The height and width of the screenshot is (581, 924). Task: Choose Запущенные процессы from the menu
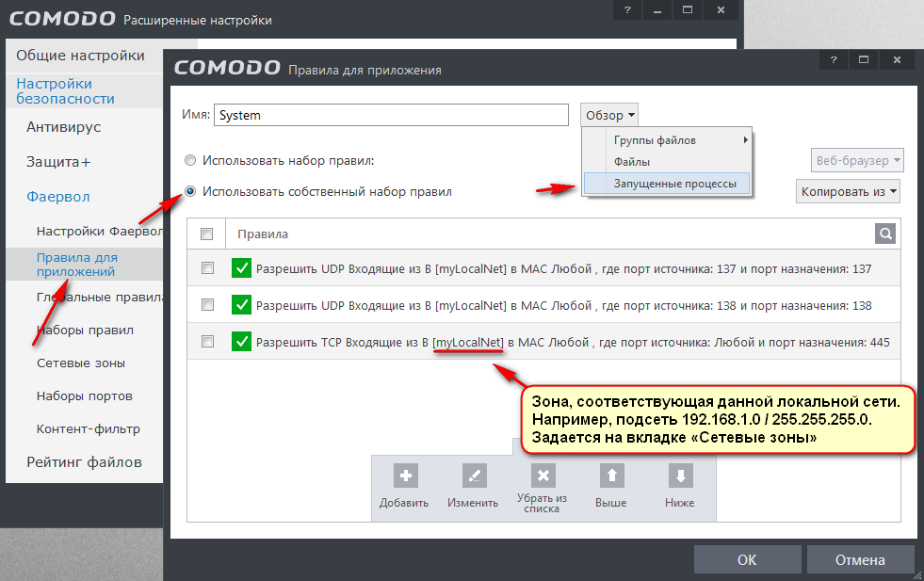667,184
